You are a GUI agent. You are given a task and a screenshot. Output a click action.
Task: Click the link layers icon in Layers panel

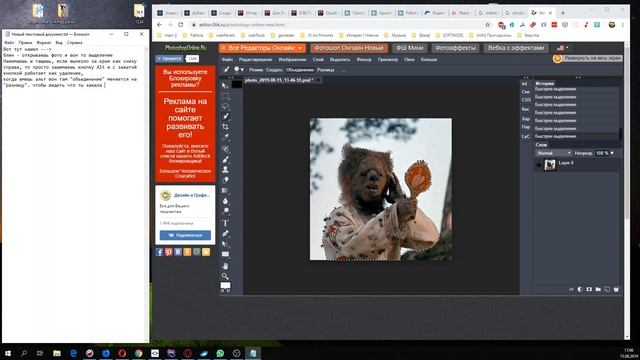571,289
